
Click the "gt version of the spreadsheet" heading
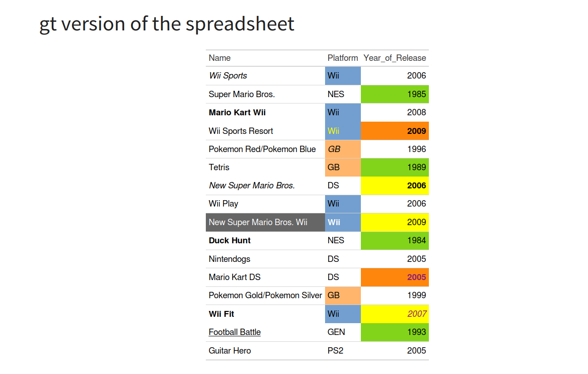167,24
